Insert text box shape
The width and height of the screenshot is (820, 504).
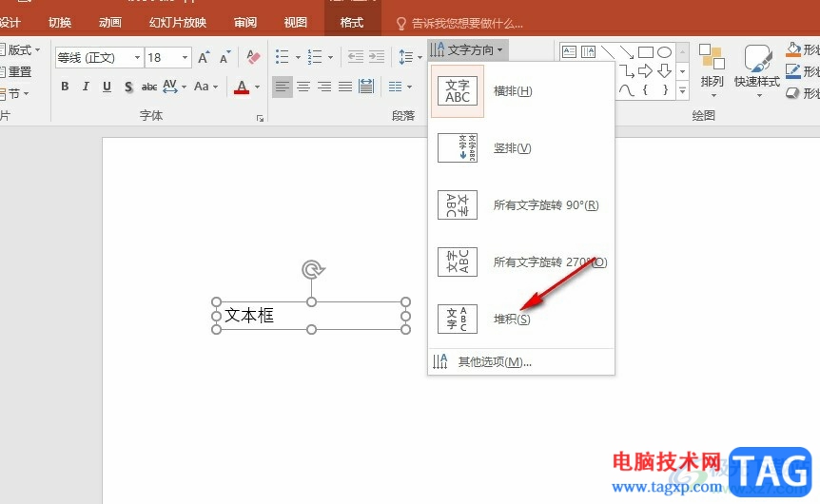click(x=569, y=51)
